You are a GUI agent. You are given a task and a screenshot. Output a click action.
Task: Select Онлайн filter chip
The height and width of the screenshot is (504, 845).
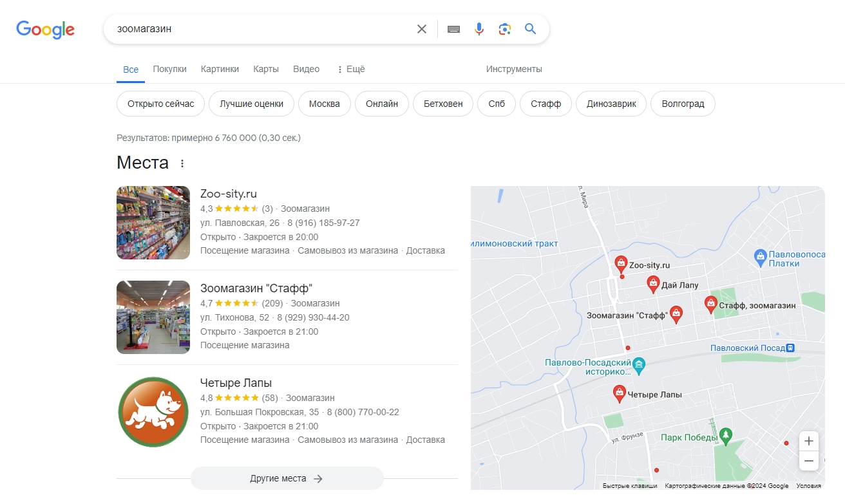point(382,104)
